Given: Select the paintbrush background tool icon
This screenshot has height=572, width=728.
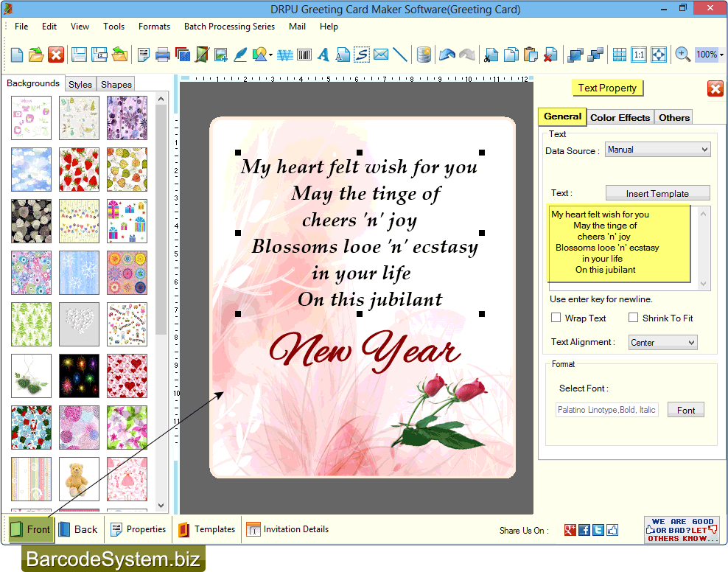Looking at the screenshot, I should tap(202, 55).
